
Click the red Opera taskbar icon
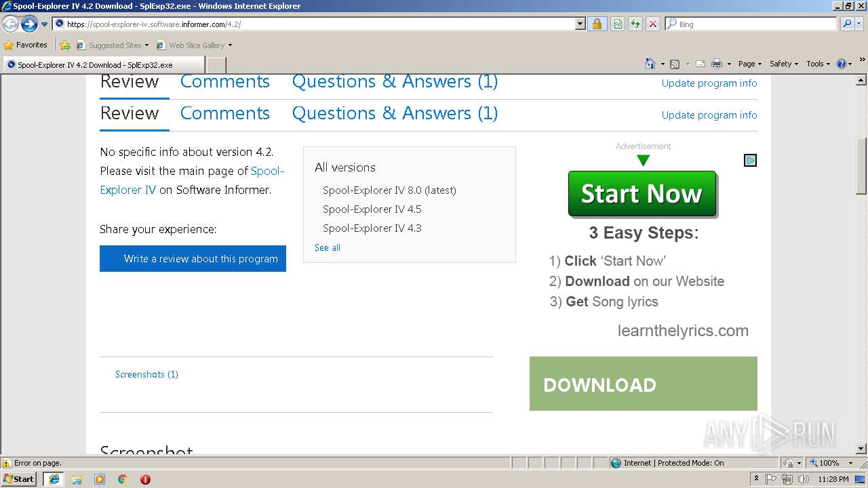pyautogui.click(x=145, y=479)
